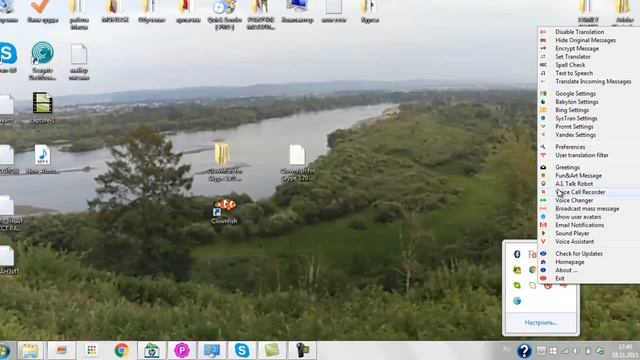Open A.I. Talk Robot

click(574, 184)
